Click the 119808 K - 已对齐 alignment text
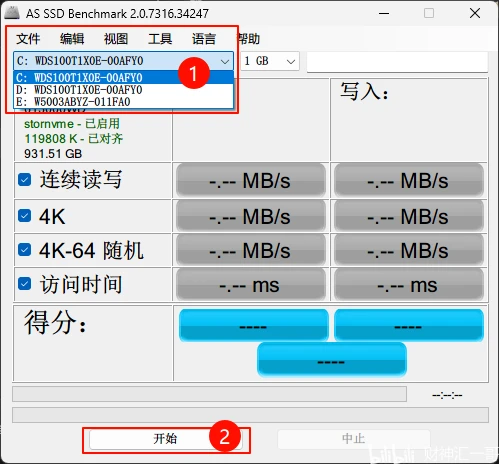 point(74,139)
